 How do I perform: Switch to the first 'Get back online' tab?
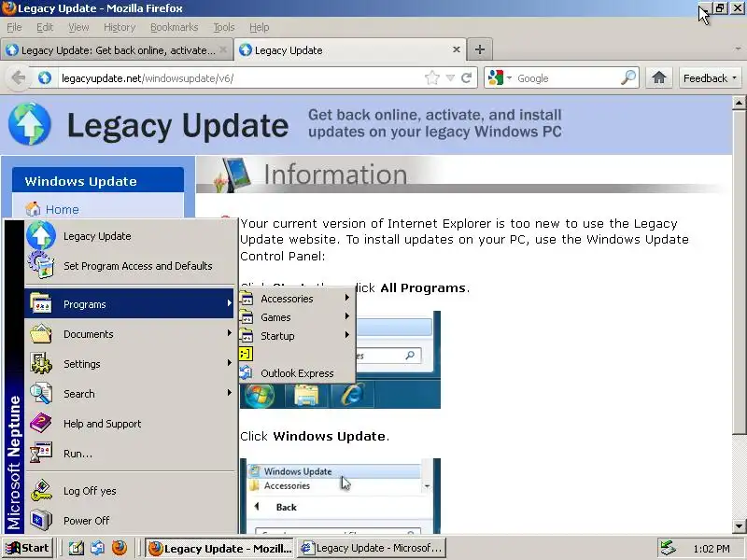click(x=117, y=50)
